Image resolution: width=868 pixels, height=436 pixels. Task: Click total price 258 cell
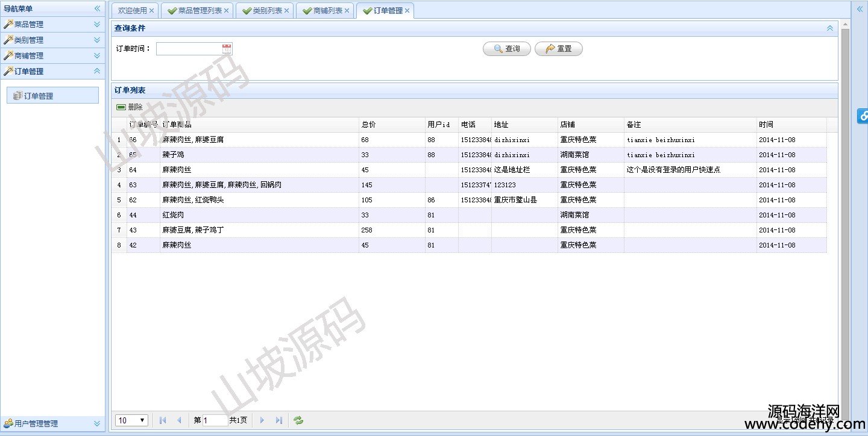pyautogui.click(x=392, y=230)
